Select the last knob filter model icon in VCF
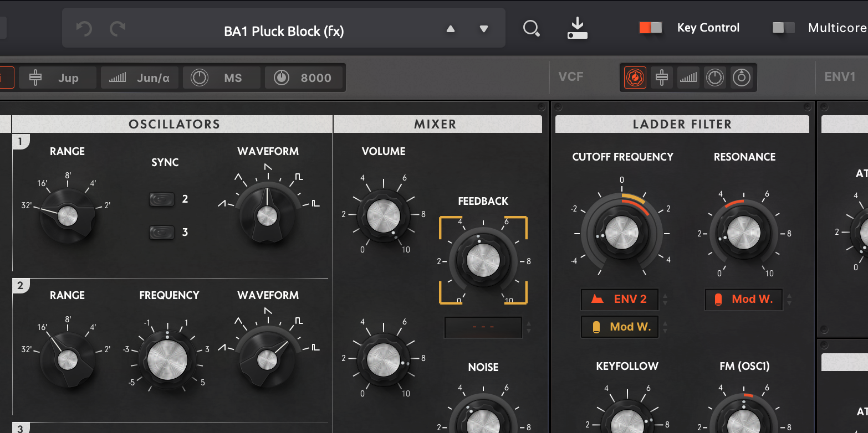Screen dimensions: 868x433 [x=741, y=78]
